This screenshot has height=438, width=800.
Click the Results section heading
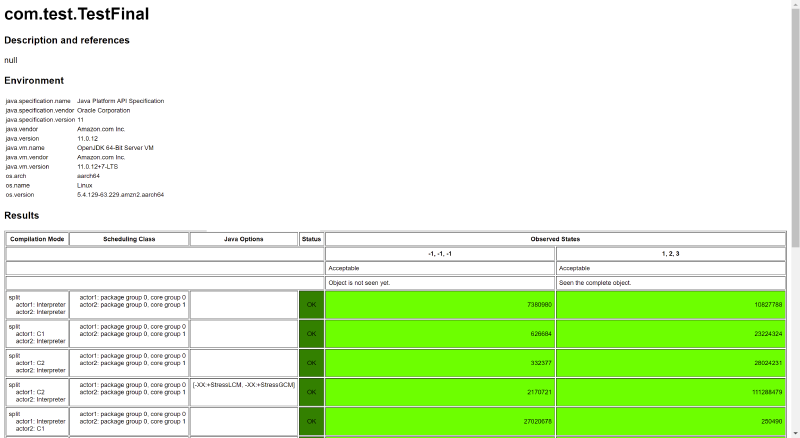point(22,215)
